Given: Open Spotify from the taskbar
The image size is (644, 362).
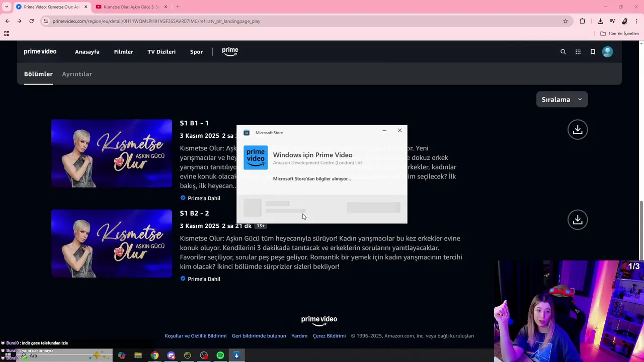Looking at the screenshot, I should [220, 355].
